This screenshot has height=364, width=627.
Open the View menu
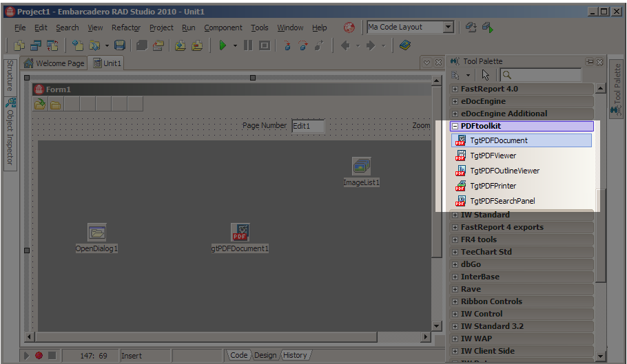point(95,28)
